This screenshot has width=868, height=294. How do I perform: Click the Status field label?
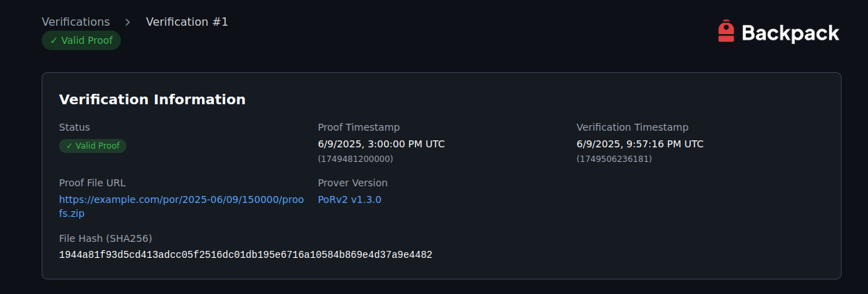[x=74, y=127]
